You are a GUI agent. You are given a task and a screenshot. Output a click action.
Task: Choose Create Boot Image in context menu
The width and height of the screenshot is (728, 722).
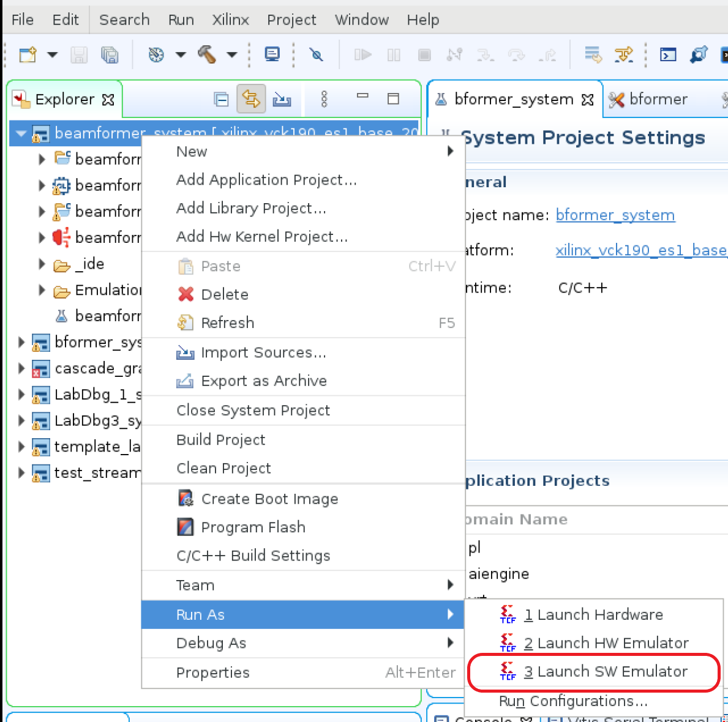pyautogui.click(x=269, y=499)
